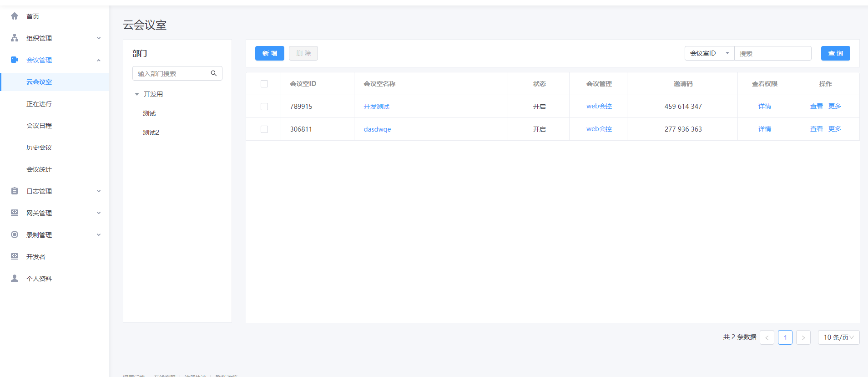
Task: Click the 会议室ID column header
Action: point(303,84)
